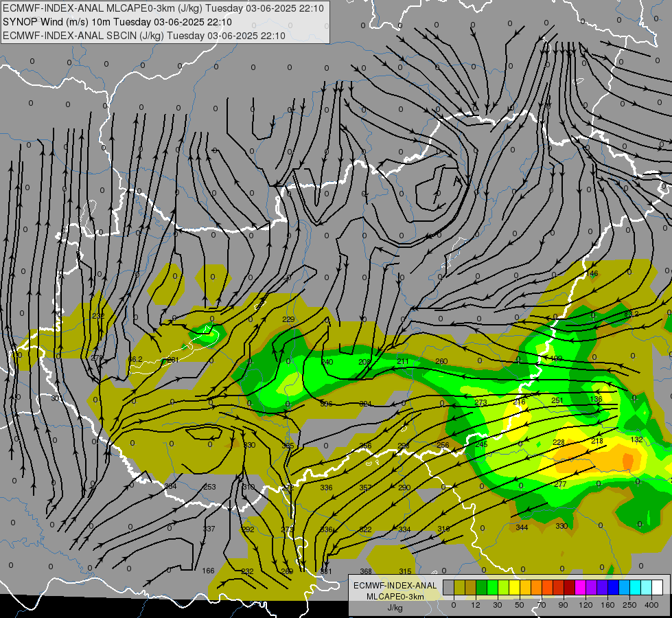Viewport: 672px width, 618px height.
Task: Click the map value 66.2
Action: tap(135, 359)
